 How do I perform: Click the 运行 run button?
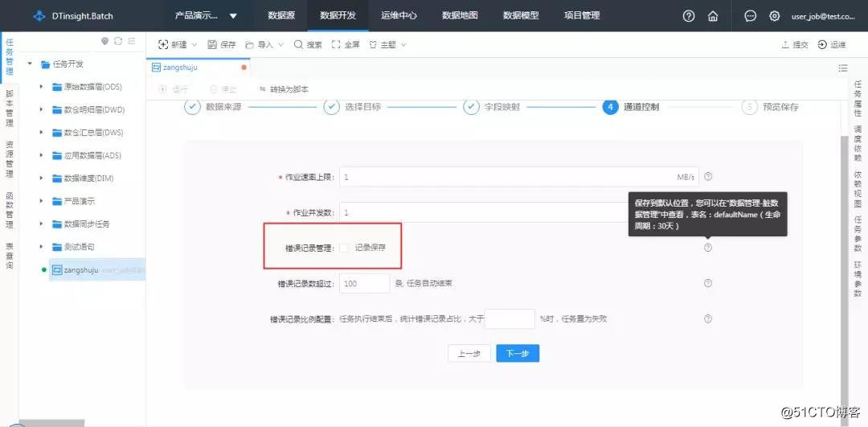(174, 89)
